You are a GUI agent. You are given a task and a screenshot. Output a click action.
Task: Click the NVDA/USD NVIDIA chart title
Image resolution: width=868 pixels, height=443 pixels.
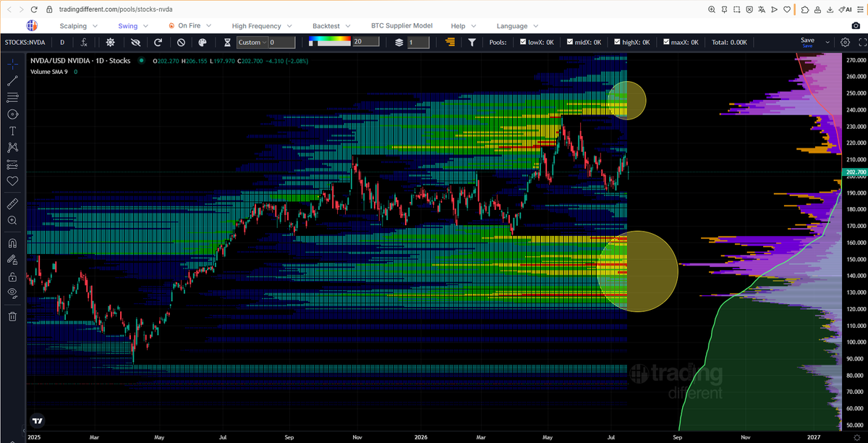(80, 61)
